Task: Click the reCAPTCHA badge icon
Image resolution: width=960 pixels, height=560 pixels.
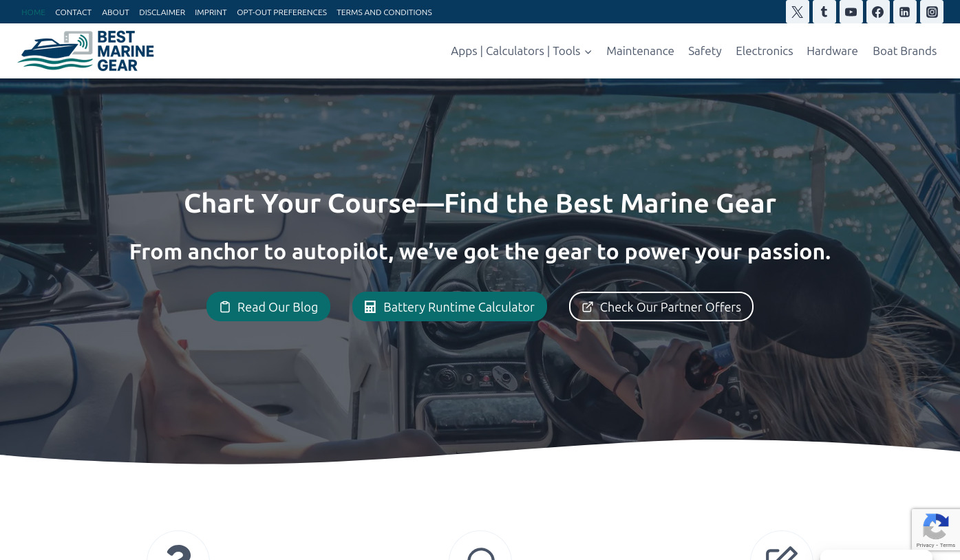Action: click(x=935, y=530)
